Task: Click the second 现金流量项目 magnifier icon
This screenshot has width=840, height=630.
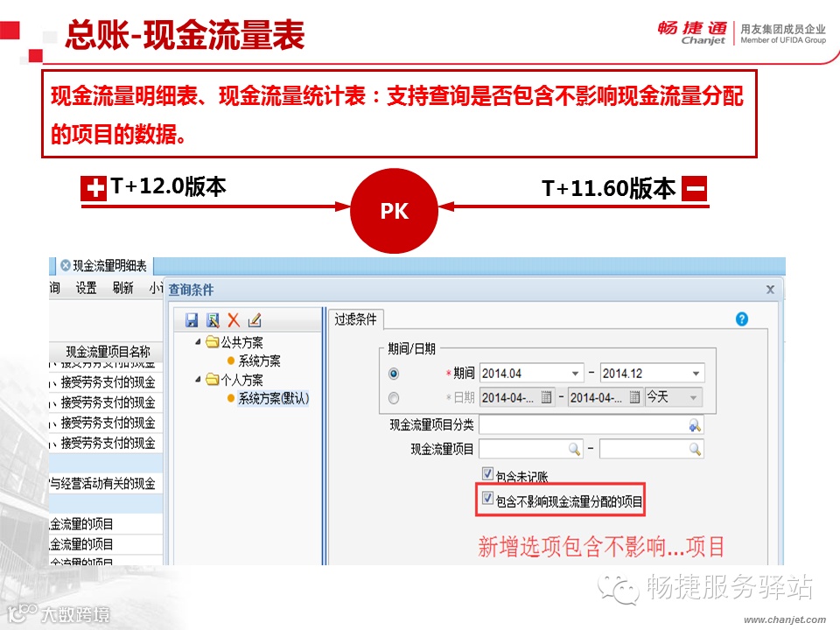Action: point(695,449)
